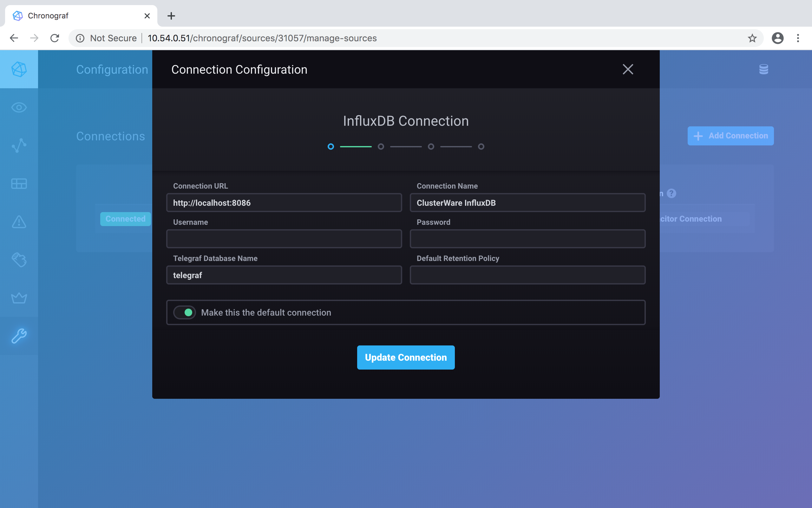Click Add Connection button

coord(730,136)
